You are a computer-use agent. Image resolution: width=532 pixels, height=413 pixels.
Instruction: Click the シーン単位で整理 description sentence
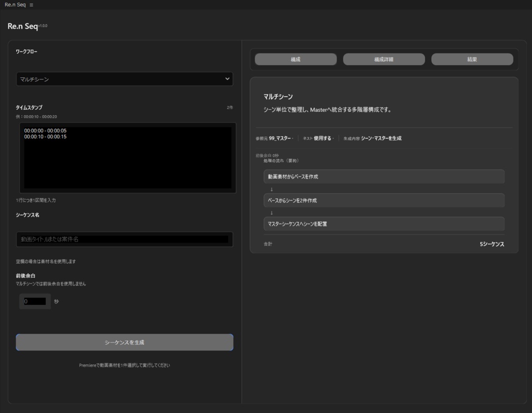coord(327,110)
